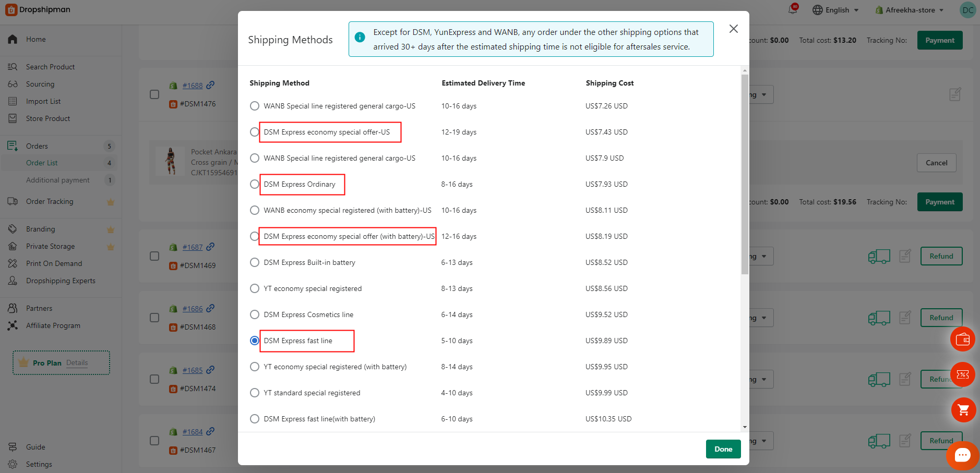Open notifications bell icon

pos(793,9)
